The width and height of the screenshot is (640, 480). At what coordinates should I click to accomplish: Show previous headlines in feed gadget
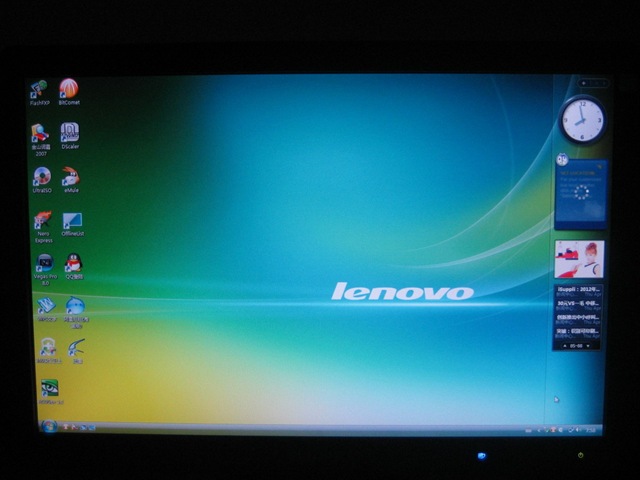coord(565,346)
